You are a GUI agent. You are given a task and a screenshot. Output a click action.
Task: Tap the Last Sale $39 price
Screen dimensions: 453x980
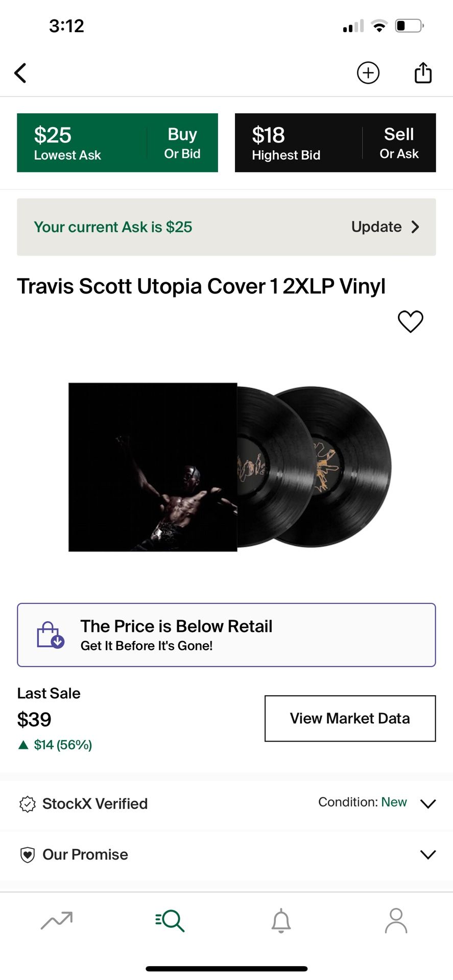tap(34, 720)
